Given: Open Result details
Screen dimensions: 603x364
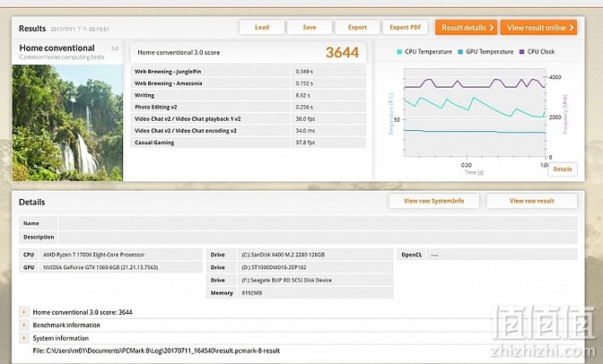Looking at the screenshot, I should tap(466, 28).
